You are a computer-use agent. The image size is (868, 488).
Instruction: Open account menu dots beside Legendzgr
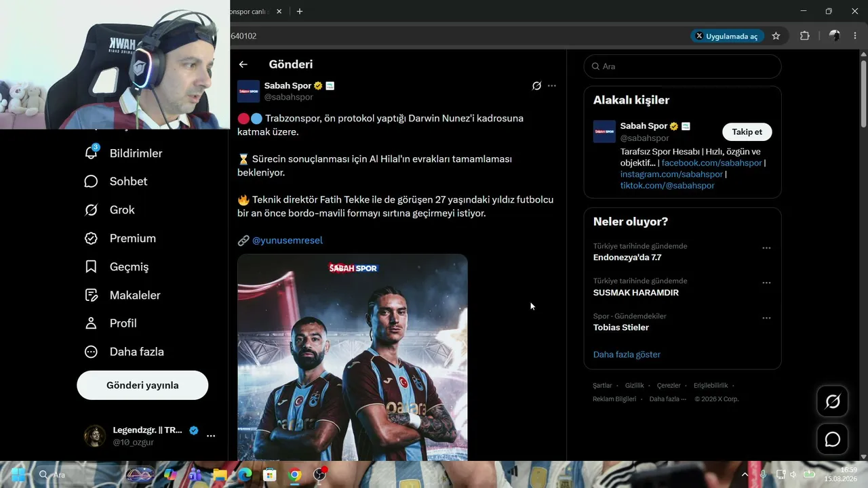211,436
